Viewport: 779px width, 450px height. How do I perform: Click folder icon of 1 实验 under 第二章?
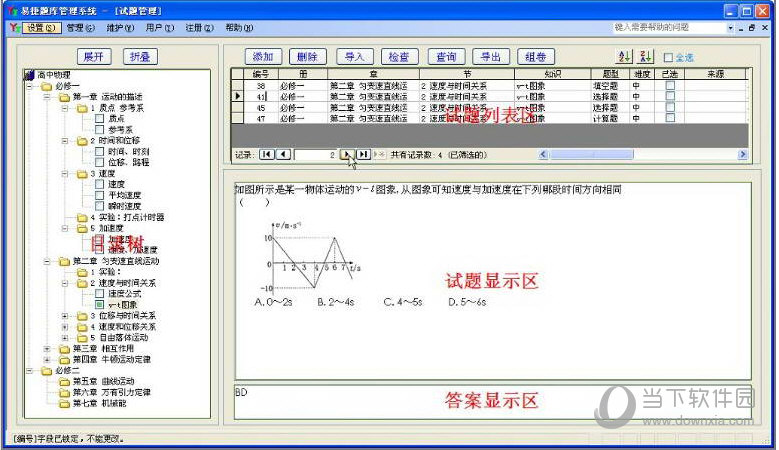click(82, 272)
